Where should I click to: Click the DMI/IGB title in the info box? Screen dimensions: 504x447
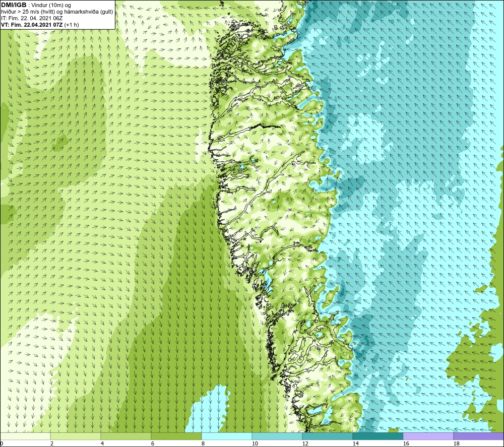(14, 5)
